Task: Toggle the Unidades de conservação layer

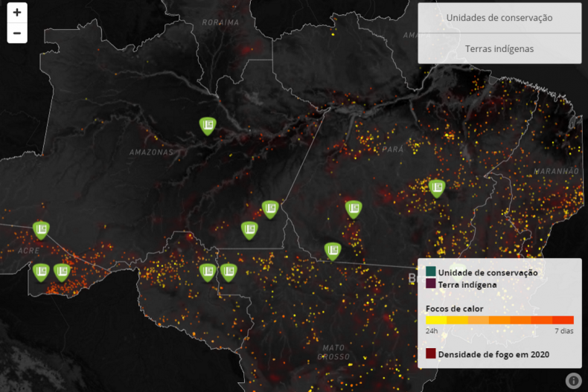Action: tap(499, 18)
